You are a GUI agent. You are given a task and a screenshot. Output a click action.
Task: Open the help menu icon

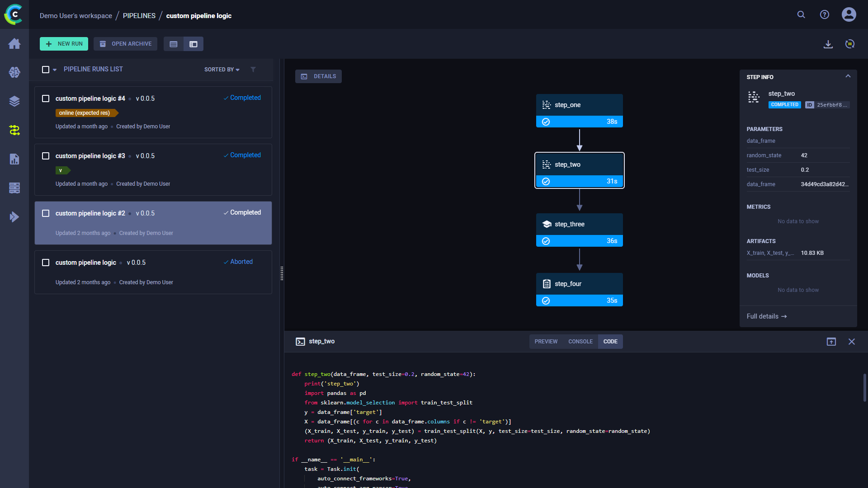coord(824,14)
